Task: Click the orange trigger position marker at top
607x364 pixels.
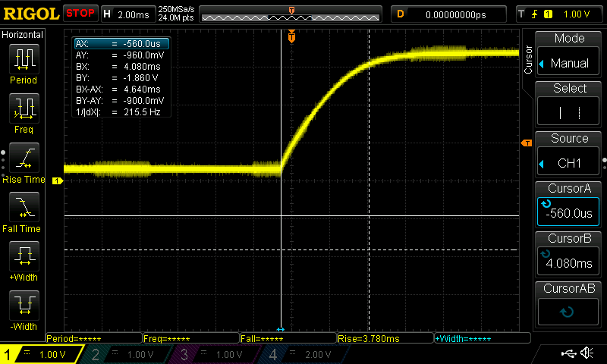Action: [291, 36]
